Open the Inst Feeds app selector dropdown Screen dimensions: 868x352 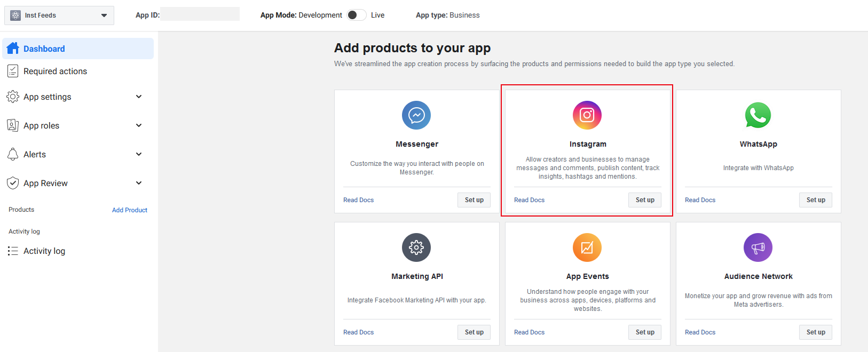[59, 15]
